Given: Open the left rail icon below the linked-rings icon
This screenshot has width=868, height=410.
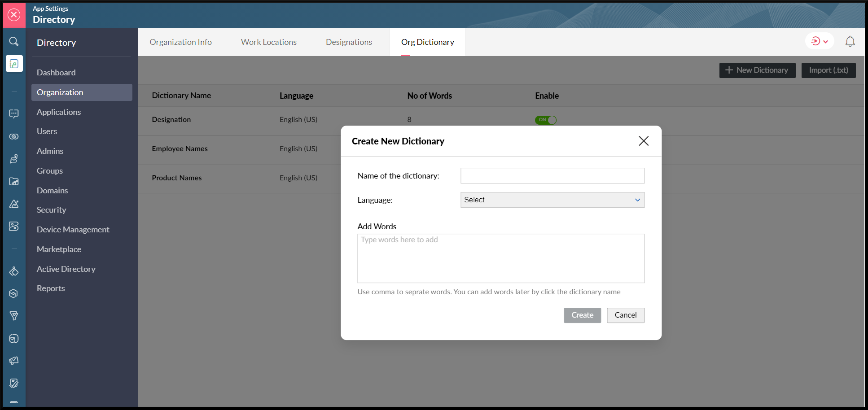Looking at the screenshot, I should [x=14, y=159].
